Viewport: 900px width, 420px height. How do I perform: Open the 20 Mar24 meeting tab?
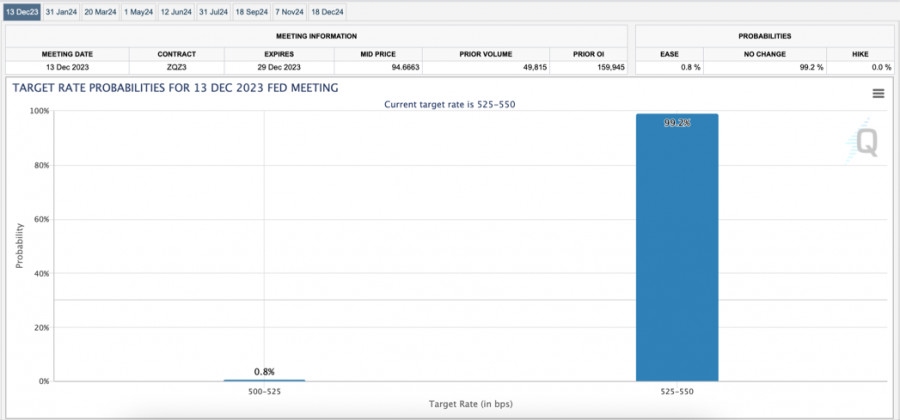(x=101, y=11)
